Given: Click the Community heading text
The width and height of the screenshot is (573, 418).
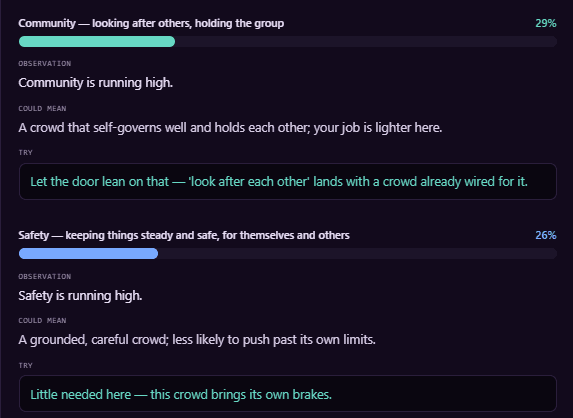Looking at the screenshot, I should pos(151,23).
